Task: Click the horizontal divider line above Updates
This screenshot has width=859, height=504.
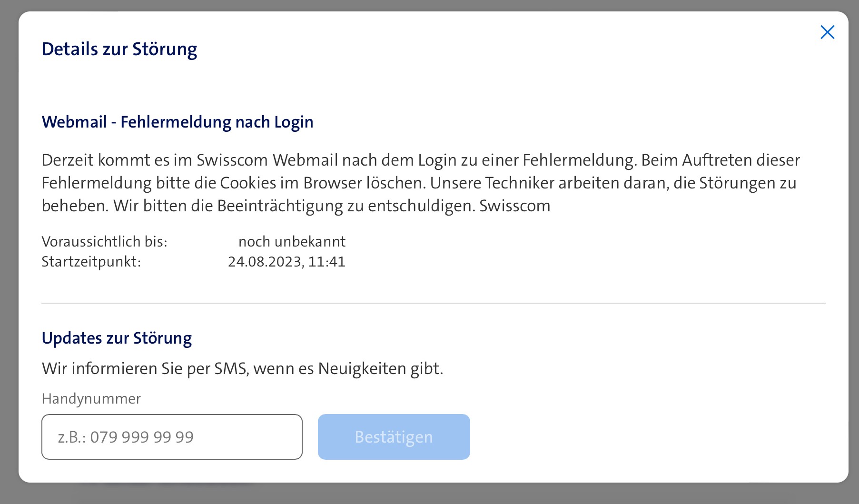Action: click(433, 303)
